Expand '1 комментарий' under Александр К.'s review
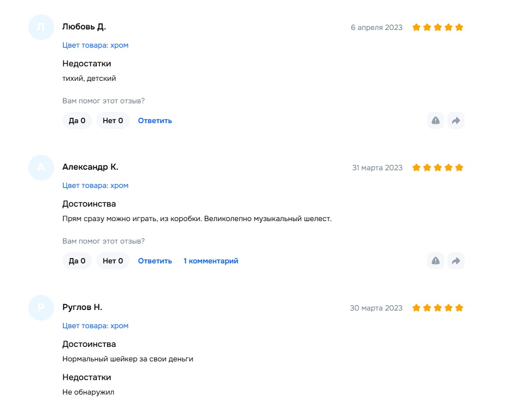This screenshot has width=532, height=401. (x=211, y=261)
